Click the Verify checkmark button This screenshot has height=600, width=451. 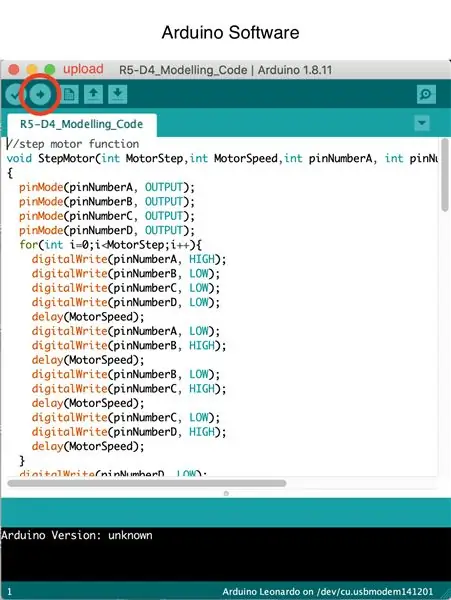[x=15, y=94]
